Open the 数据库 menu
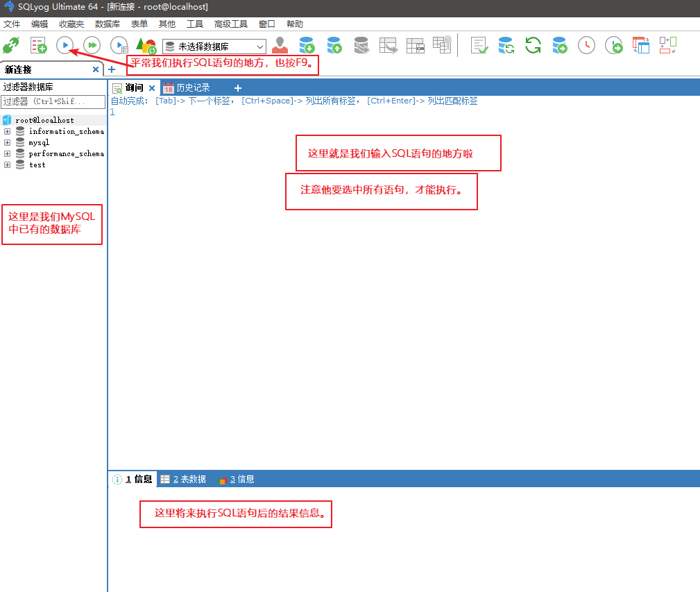Viewport: 700px width, 592px height. coord(108,24)
